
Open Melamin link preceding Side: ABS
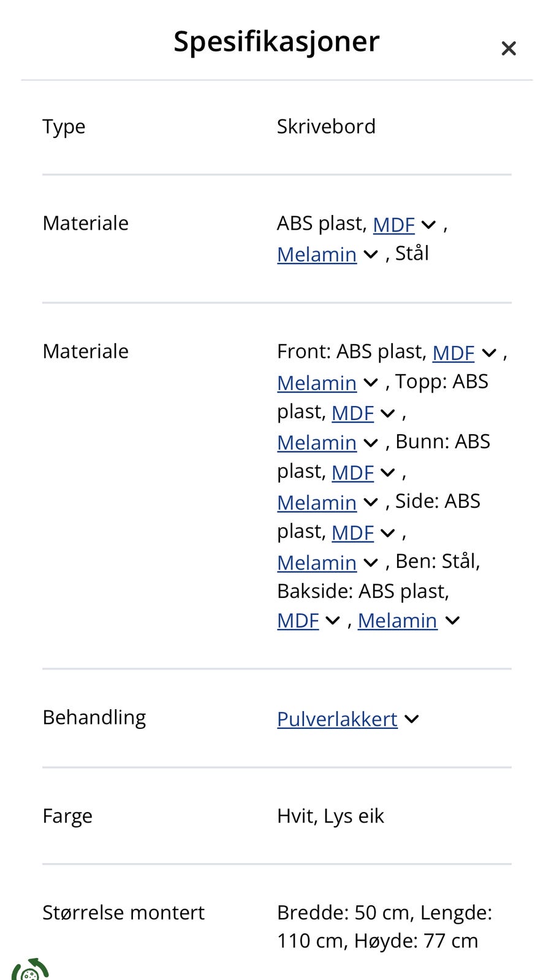[316, 502]
